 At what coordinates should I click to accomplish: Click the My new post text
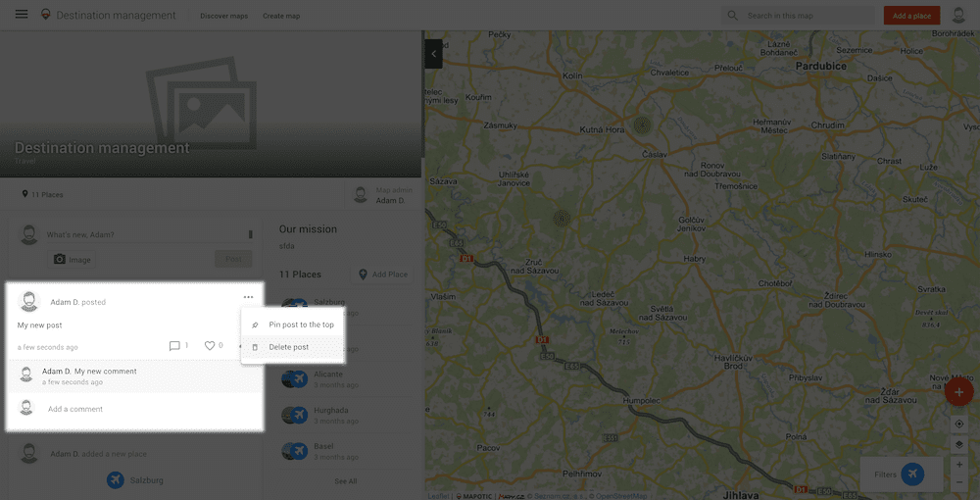(x=39, y=325)
